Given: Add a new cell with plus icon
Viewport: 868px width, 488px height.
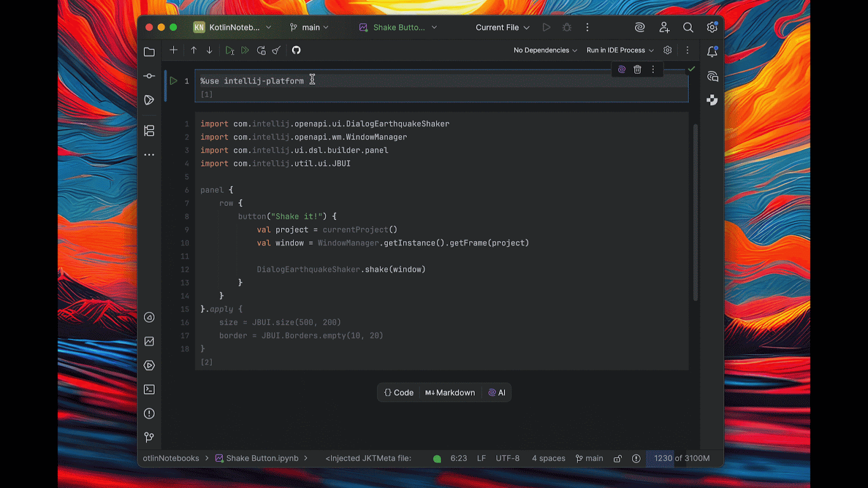Looking at the screenshot, I should [174, 50].
